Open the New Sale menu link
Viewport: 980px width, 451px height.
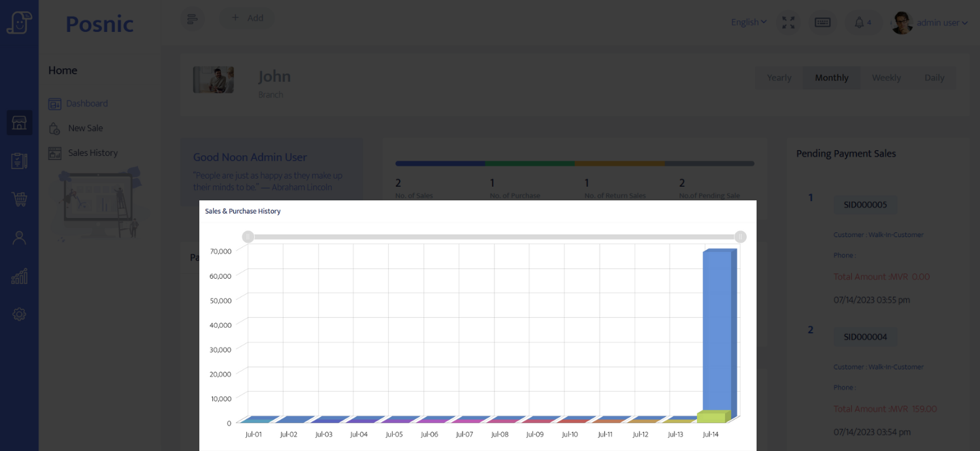pyautogui.click(x=86, y=129)
